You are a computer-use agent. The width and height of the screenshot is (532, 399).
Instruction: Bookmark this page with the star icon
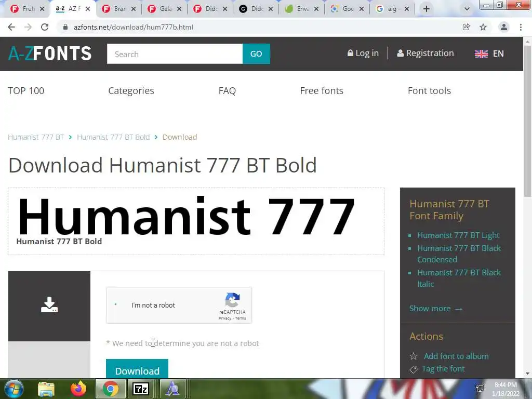(483, 27)
